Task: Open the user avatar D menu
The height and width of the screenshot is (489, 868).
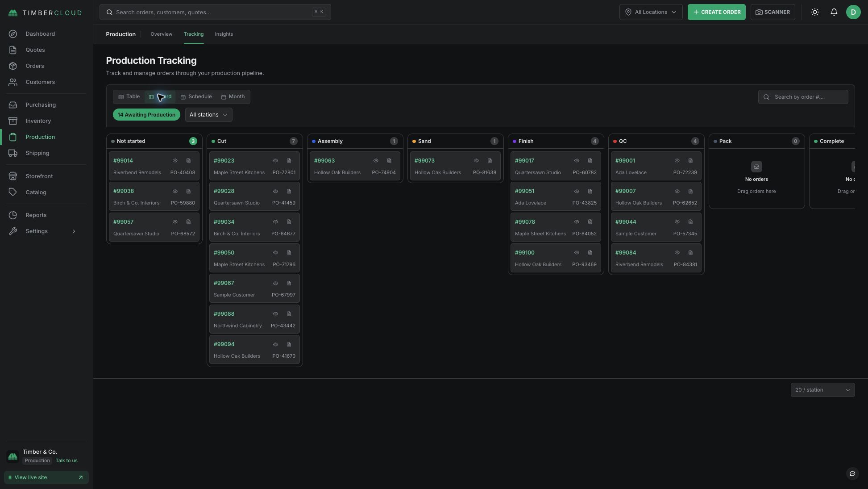Action: [853, 12]
